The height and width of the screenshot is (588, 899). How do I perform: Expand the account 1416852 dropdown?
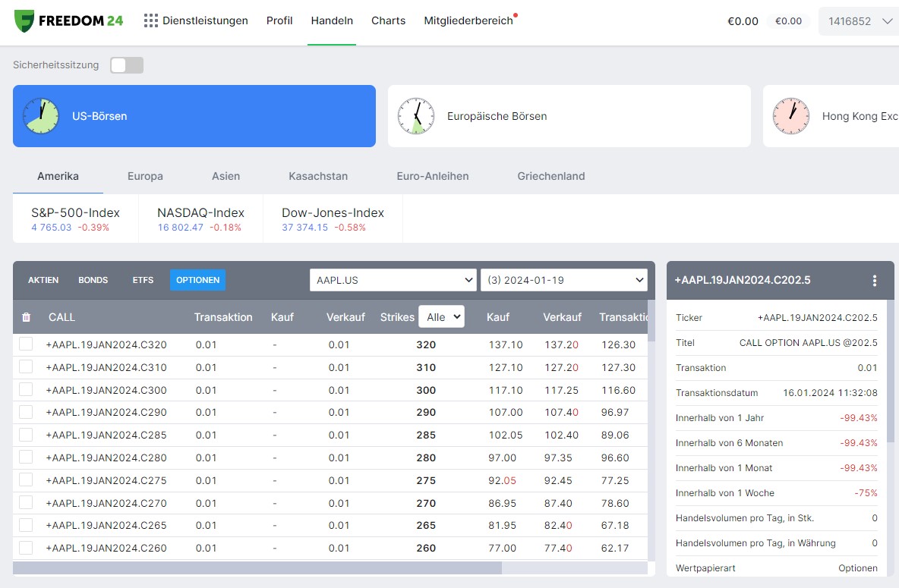(x=860, y=21)
